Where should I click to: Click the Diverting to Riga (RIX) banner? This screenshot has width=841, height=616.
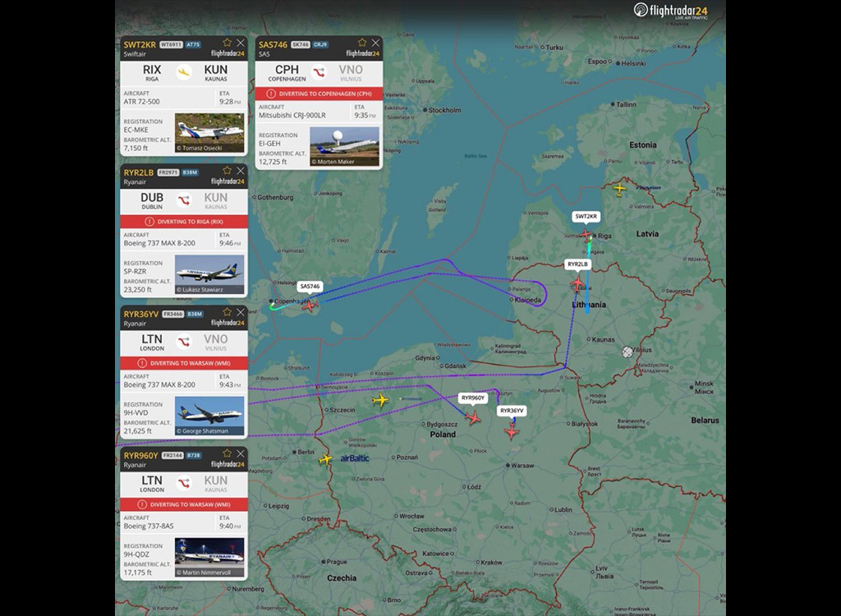(x=184, y=222)
